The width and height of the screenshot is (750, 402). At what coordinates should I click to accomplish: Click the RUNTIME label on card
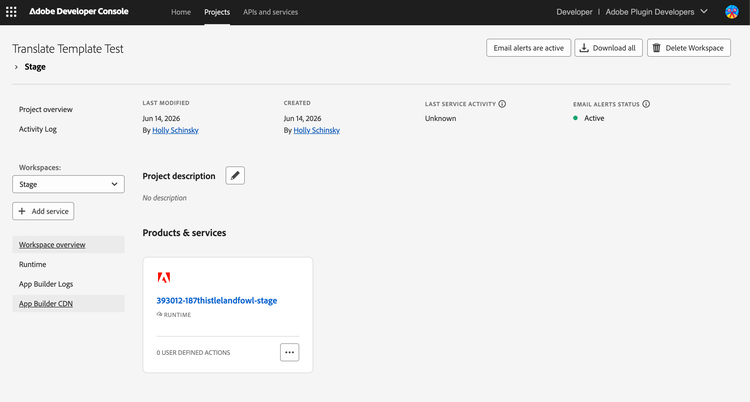click(x=177, y=315)
